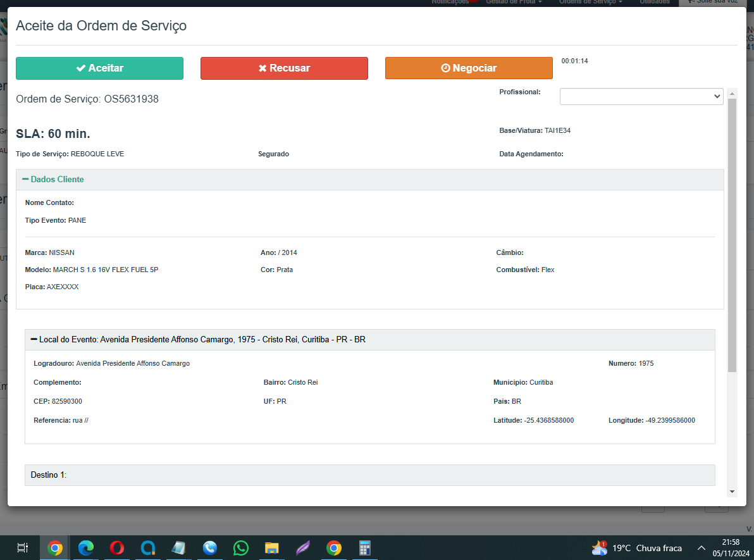Open Microsoft Edge from the taskbar
The width and height of the screenshot is (754, 560).
tap(86, 548)
